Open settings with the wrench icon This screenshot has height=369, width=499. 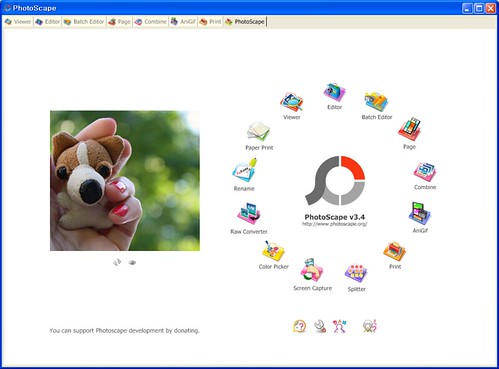[320, 326]
